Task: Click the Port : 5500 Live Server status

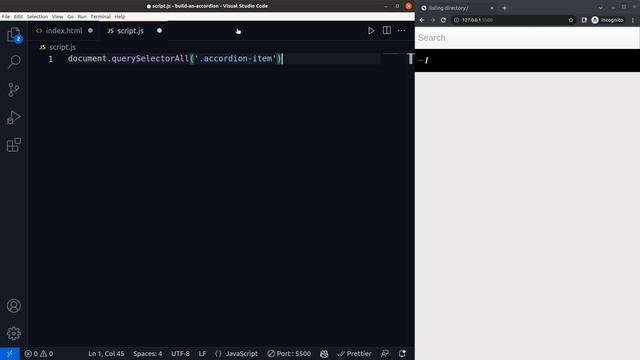Action: 289,353
